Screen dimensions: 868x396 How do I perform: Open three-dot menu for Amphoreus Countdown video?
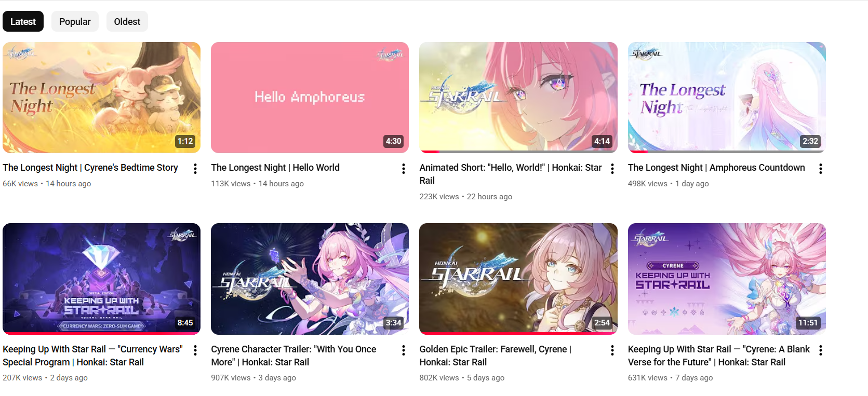pyautogui.click(x=821, y=169)
